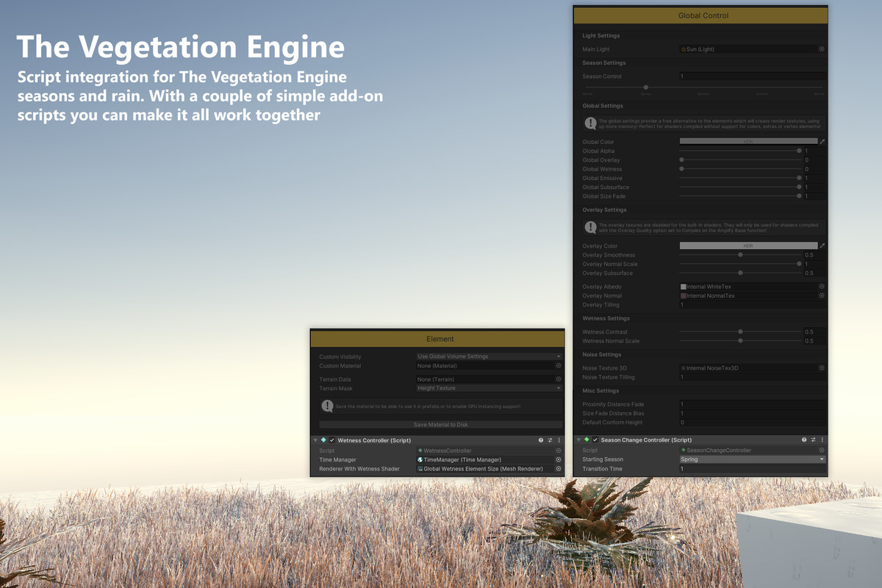
Task: Click the Overlay Normal Scale slider
Action: (x=740, y=264)
